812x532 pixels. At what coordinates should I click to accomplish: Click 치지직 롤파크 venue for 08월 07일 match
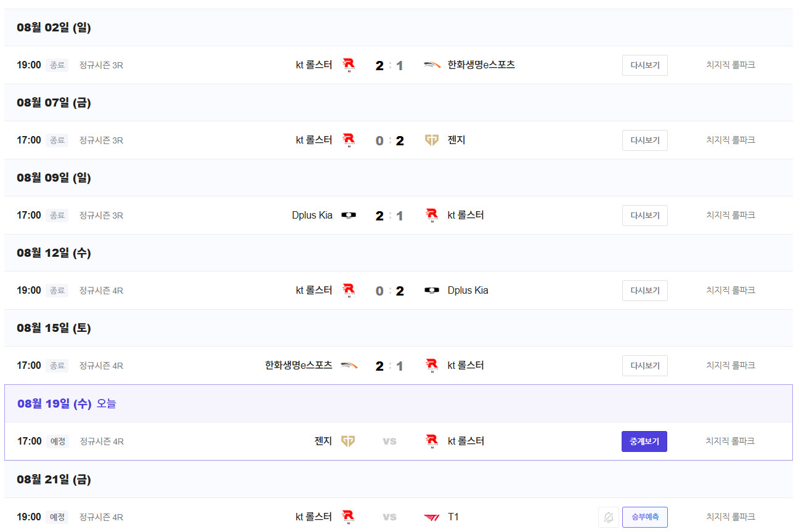coord(731,140)
